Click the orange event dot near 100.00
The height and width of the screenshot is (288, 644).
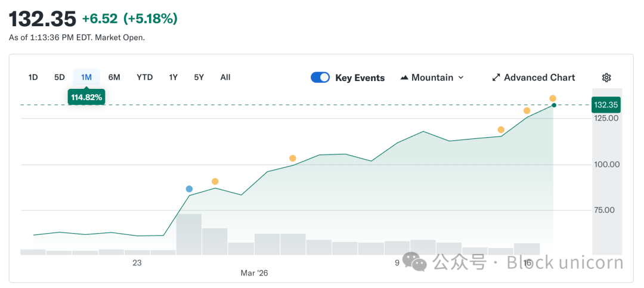pyautogui.click(x=292, y=158)
